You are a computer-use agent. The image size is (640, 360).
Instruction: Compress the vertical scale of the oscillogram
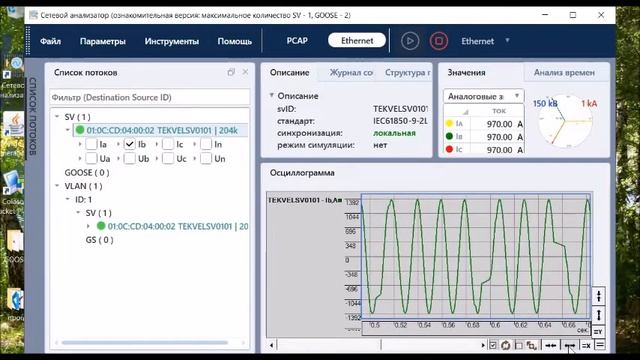coord(598,296)
